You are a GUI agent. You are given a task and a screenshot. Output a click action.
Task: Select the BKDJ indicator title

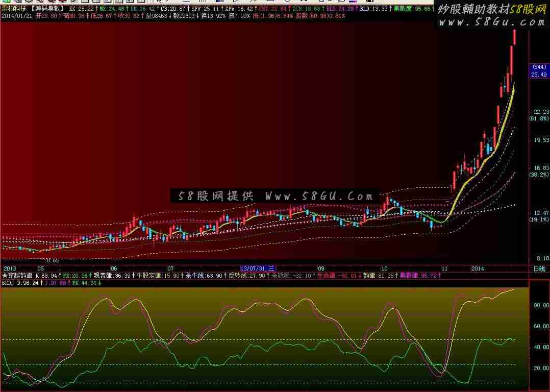8,283
